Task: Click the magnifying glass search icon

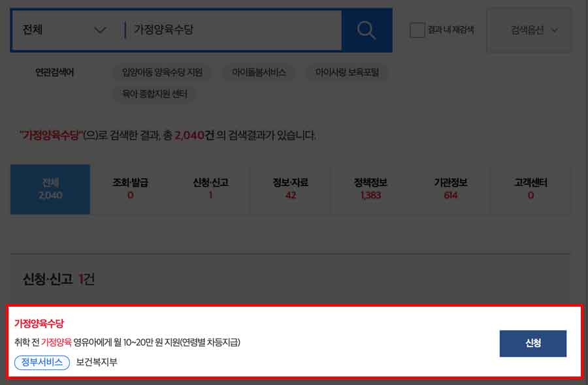Action: [x=365, y=29]
